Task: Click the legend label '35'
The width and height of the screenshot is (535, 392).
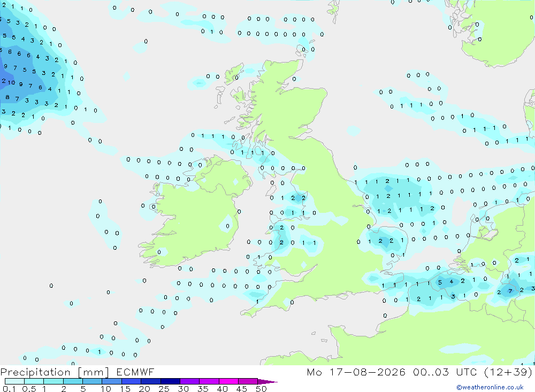Action: tap(203, 389)
